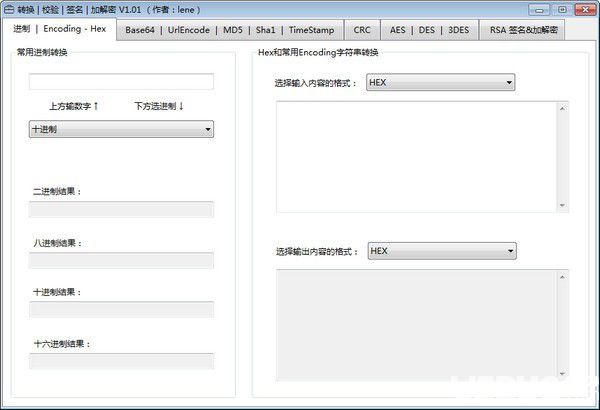600x410 pixels.
Task: Minimize the converter window
Action: point(539,9)
